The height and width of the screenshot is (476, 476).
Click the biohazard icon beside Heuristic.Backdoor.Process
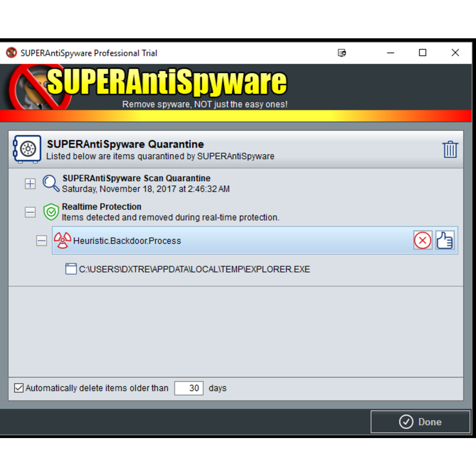coord(62,240)
